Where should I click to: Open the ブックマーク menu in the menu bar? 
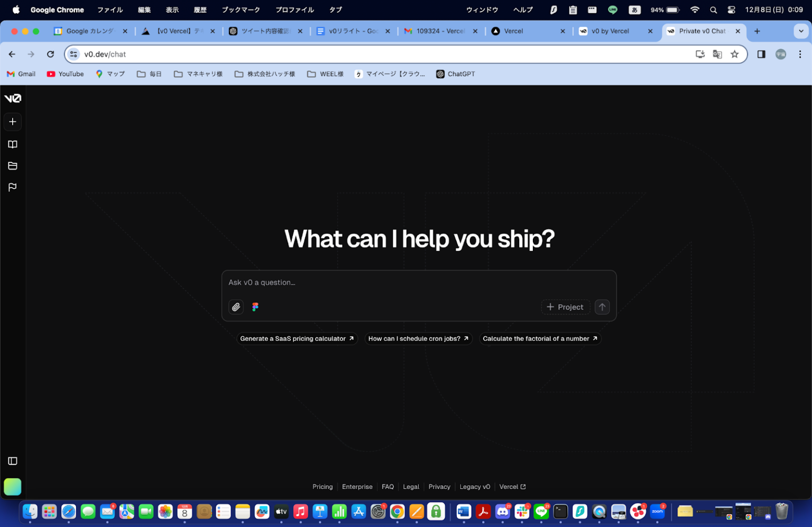click(x=242, y=10)
